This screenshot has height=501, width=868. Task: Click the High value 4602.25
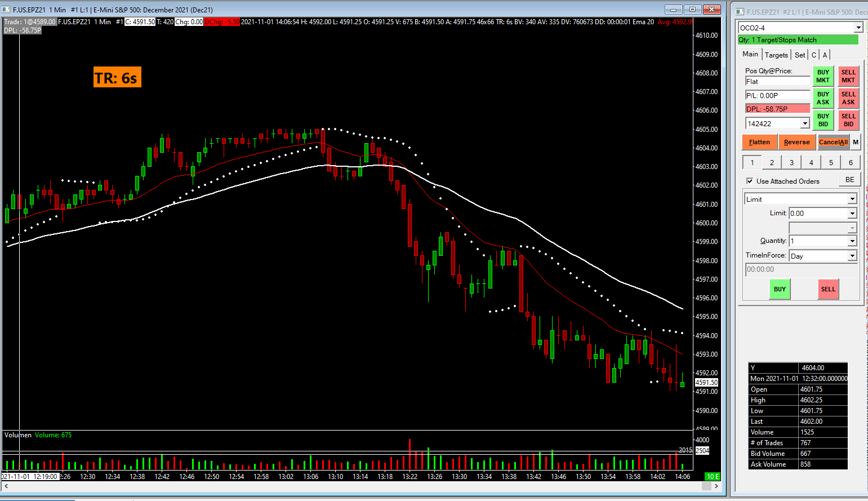(823, 400)
